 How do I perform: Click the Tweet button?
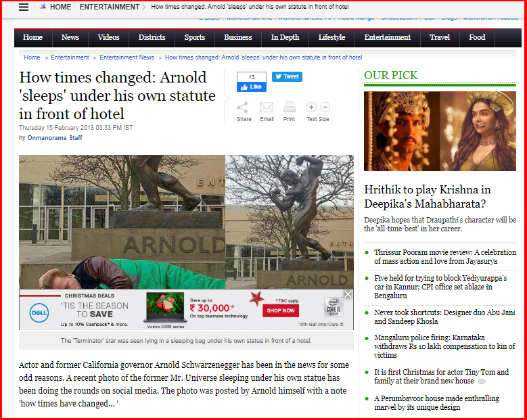[x=287, y=76]
